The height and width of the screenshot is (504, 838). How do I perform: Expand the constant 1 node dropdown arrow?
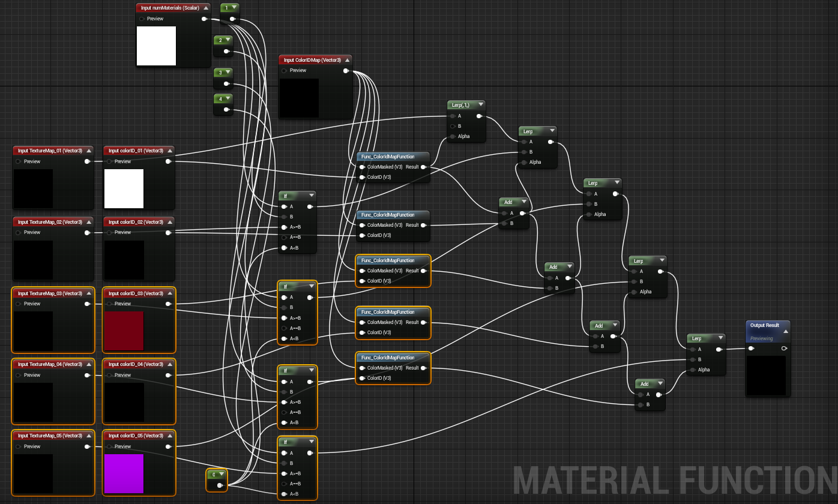(x=234, y=7)
